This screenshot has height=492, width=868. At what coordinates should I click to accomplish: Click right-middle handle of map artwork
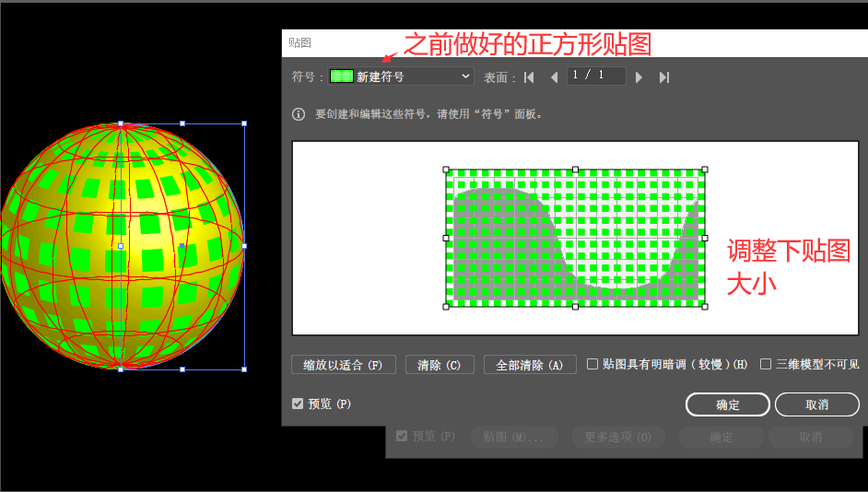coord(705,238)
